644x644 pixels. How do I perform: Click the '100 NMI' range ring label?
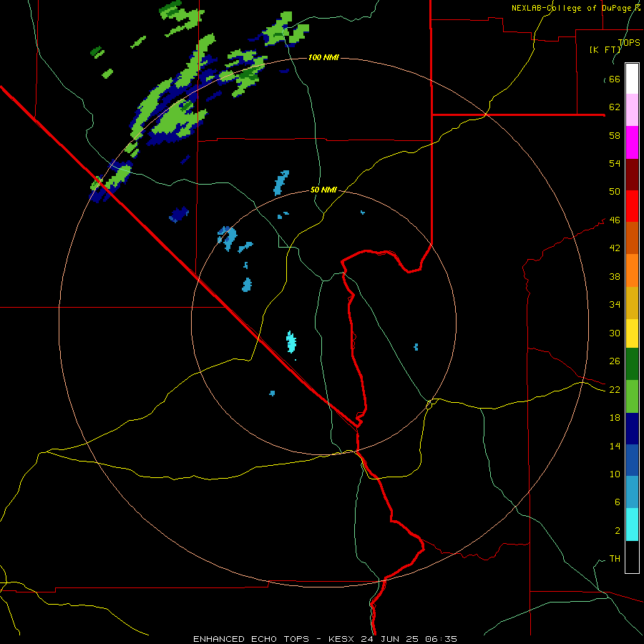tap(323, 57)
